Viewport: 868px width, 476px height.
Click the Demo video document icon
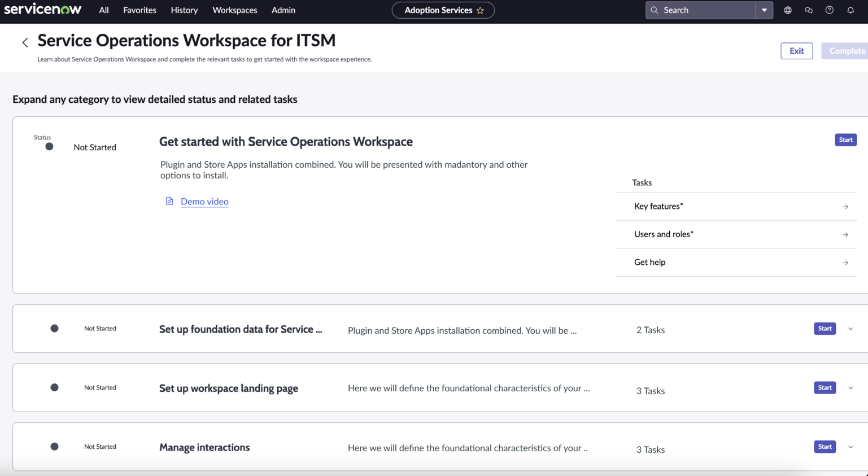pyautogui.click(x=169, y=201)
